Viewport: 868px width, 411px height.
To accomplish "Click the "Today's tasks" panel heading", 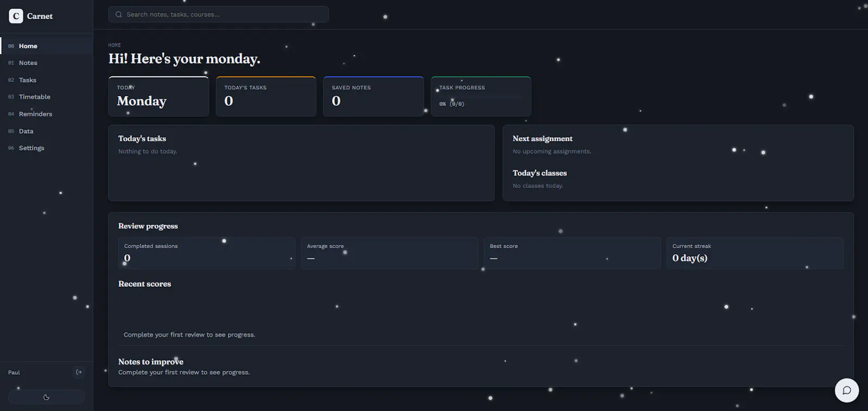I will (x=142, y=138).
